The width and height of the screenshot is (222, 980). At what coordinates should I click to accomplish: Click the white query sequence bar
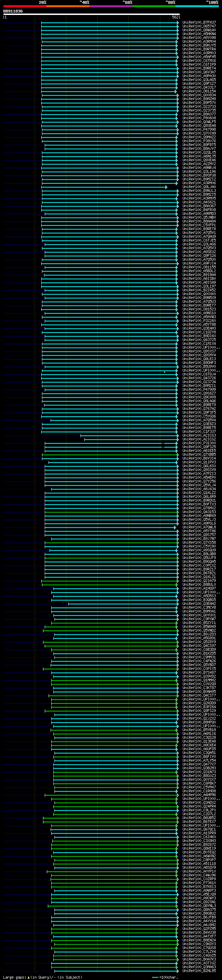[x=92, y=14]
